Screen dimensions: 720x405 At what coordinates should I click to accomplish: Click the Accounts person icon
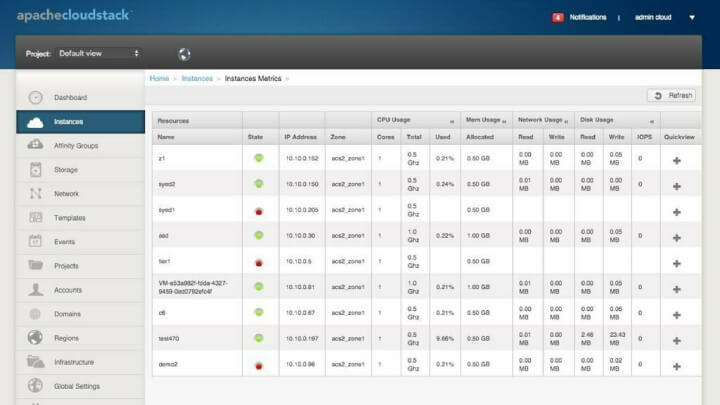tap(35, 289)
